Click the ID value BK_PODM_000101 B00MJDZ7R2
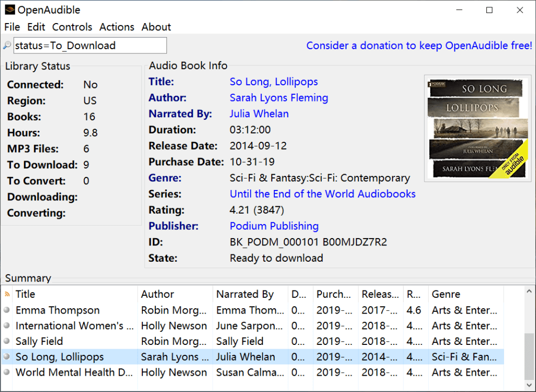This screenshot has width=536, height=392. point(308,242)
